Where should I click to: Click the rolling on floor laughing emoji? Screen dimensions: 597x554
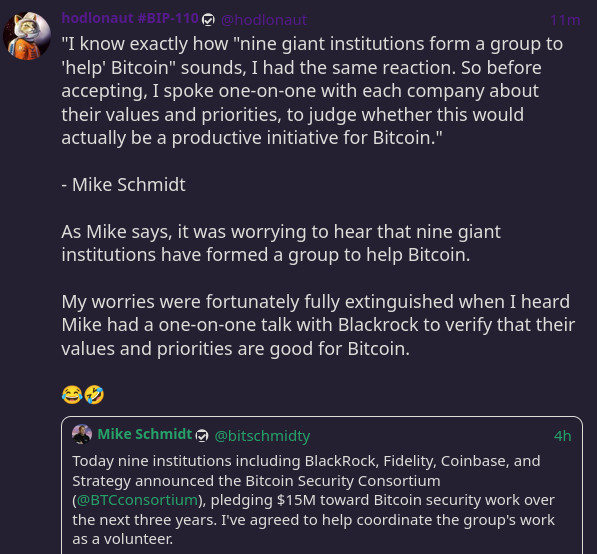94,394
